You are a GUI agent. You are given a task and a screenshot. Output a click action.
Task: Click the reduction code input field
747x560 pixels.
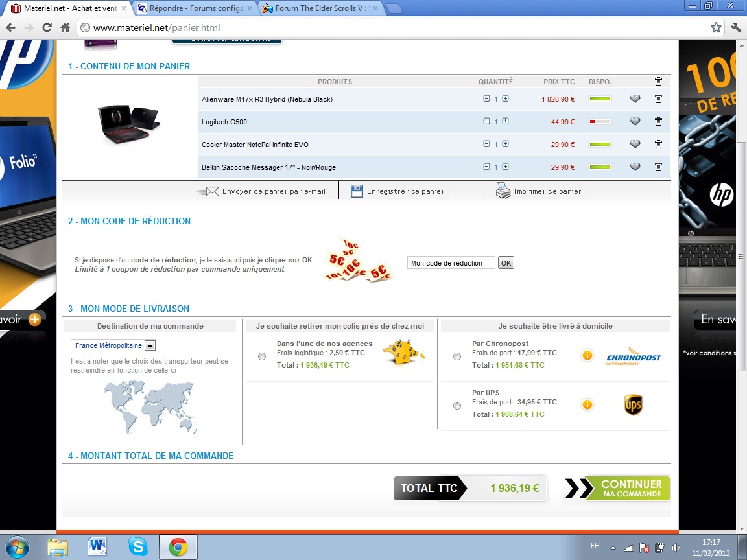tap(451, 263)
